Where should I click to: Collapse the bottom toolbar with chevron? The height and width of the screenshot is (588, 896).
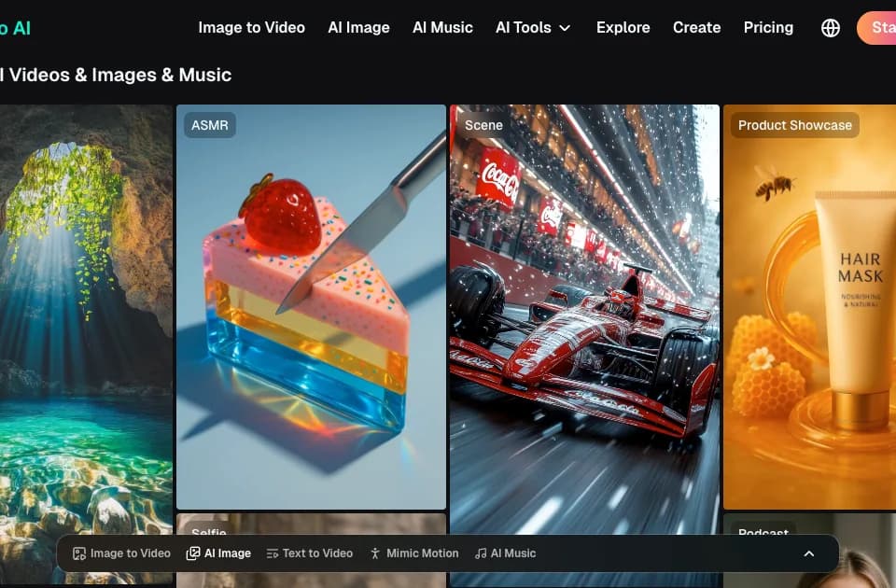click(x=809, y=553)
